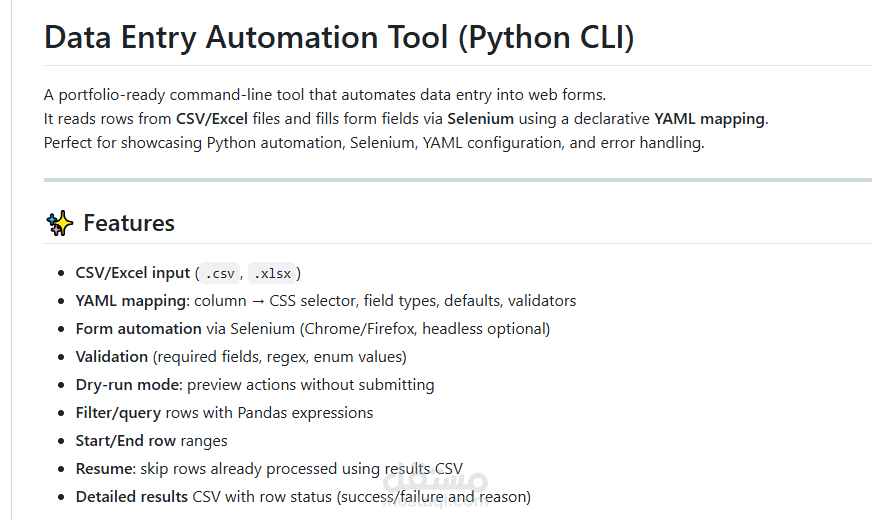Click the 'Features' section heading
Viewport: 872px width, 520px height.
[x=128, y=223]
